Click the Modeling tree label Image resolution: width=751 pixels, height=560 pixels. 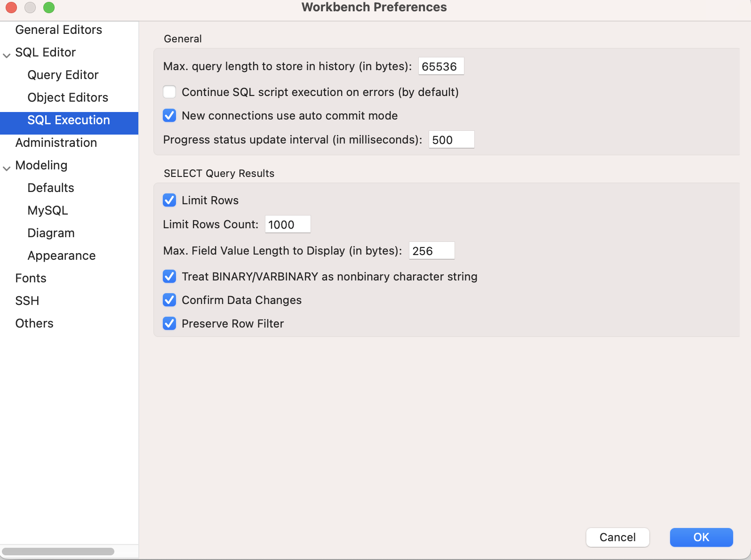41,165
